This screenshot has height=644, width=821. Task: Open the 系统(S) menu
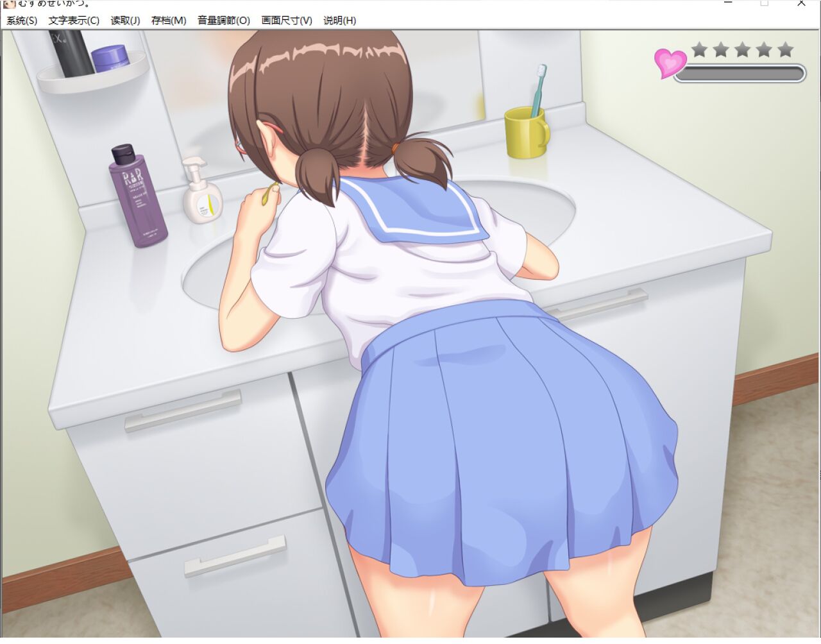click(22, 21)
